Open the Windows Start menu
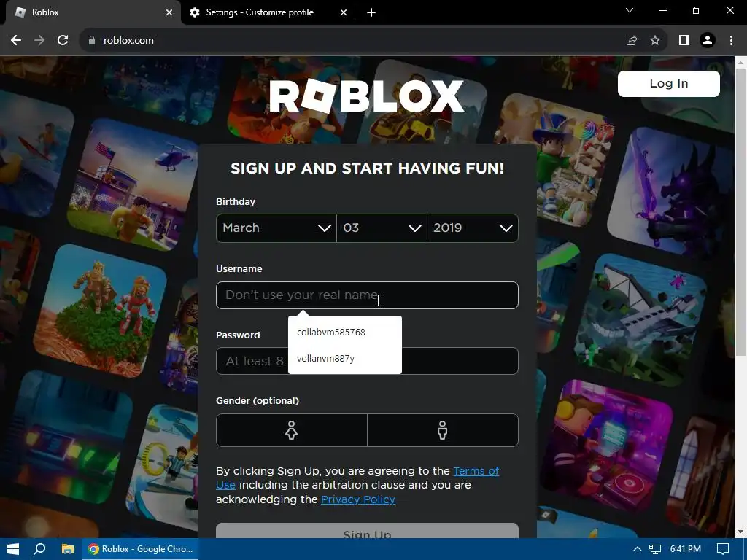747x560 pixels. (x=13, y=549)
